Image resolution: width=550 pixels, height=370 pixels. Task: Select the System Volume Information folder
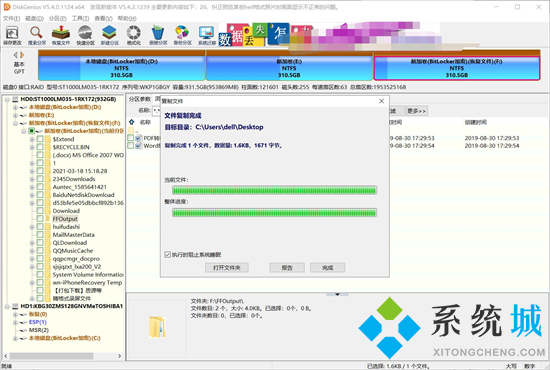[88, 274]
